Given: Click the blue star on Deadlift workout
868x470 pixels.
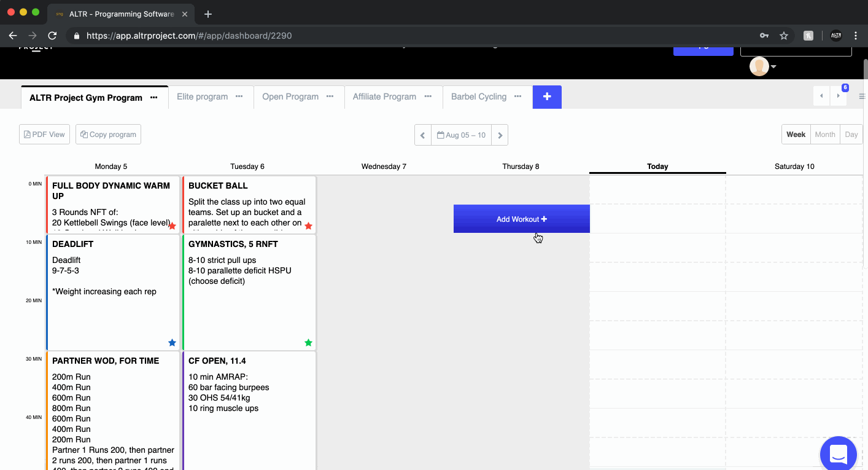Looking at the screenshot, I should coord(172,343).
